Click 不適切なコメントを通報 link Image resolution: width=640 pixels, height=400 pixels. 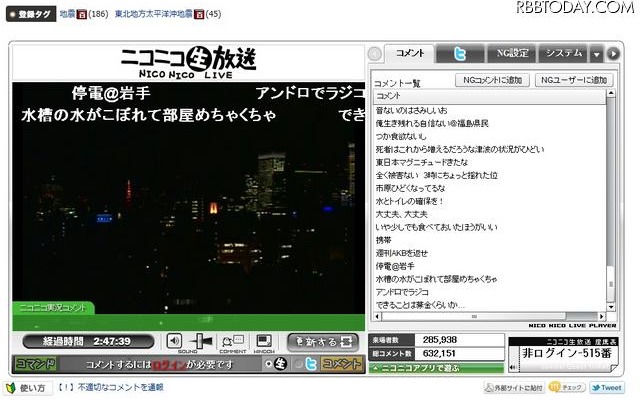point(121,387)
